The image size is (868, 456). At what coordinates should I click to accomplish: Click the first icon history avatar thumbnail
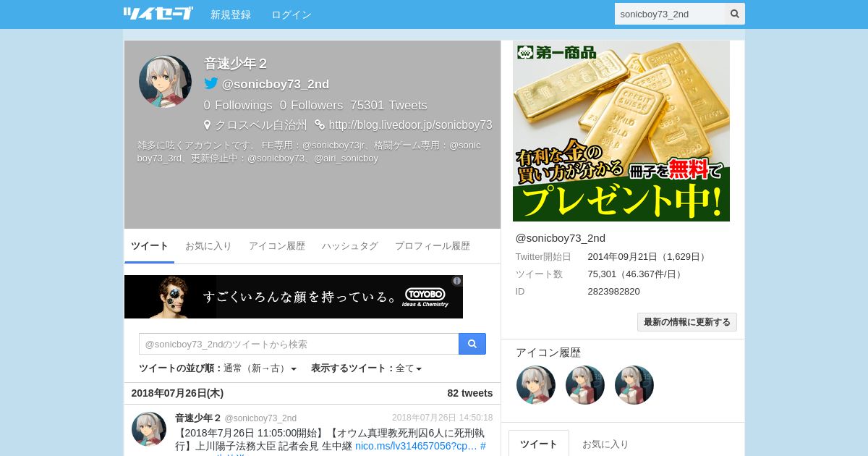point(536,385)
